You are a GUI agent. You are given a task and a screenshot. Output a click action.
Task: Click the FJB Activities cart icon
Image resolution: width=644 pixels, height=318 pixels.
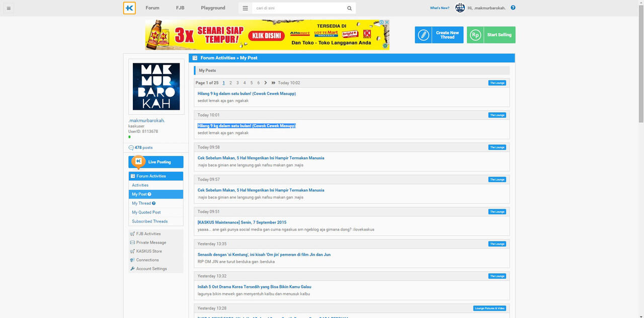[x=132, y=234]
